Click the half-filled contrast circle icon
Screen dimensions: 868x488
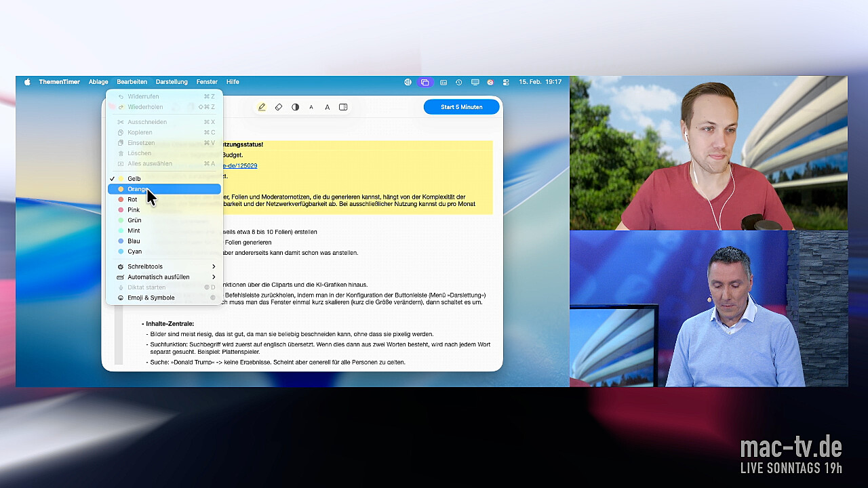point(295,107)
